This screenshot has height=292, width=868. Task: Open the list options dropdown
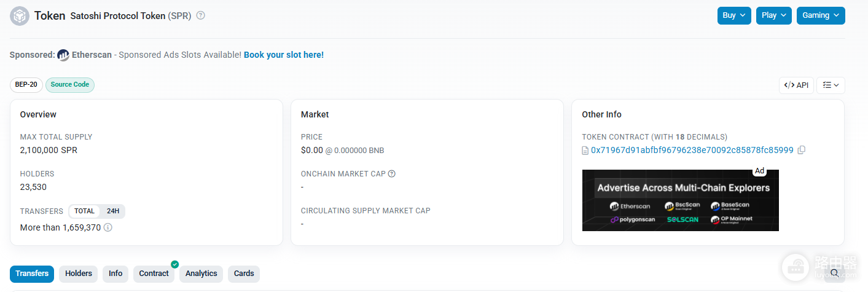click(x=831, y=85)
